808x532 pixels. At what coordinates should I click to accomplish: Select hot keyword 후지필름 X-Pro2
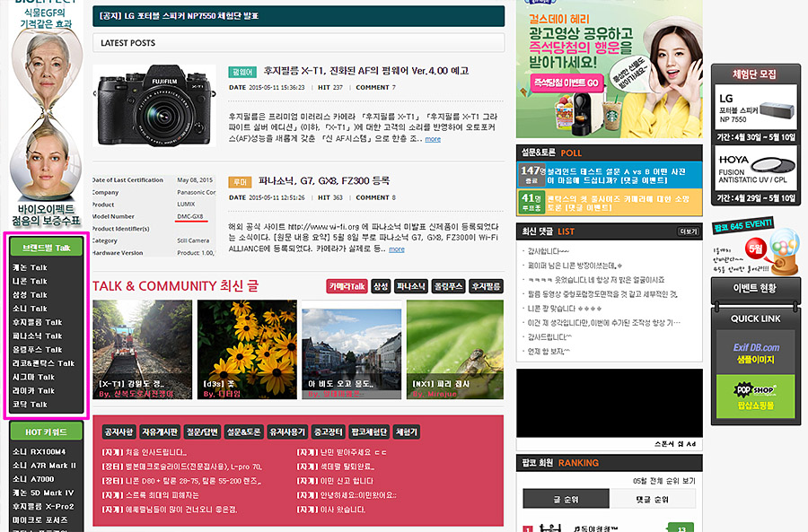click(43, 506)
